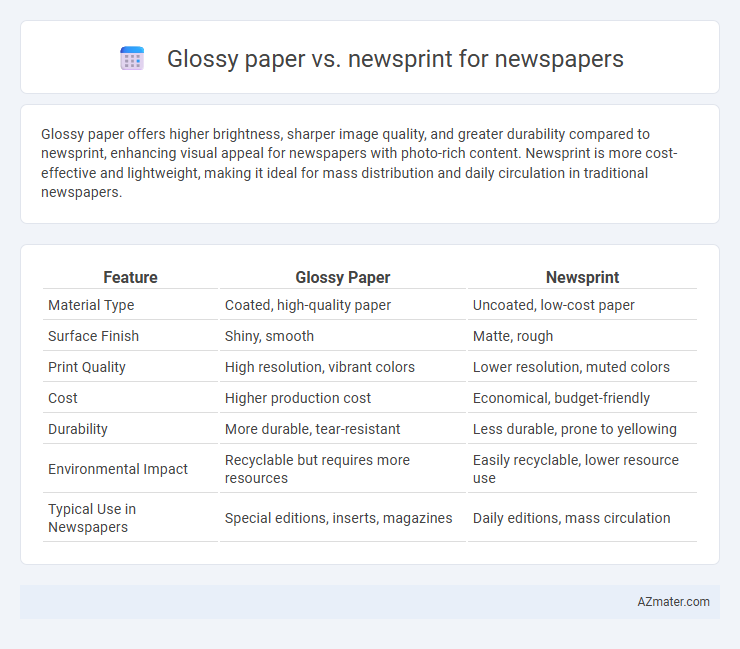Click the title 'Glossy paper vs. newsprint for newspapers'
This screenshot has height=649, width=740.
point(395,59)
